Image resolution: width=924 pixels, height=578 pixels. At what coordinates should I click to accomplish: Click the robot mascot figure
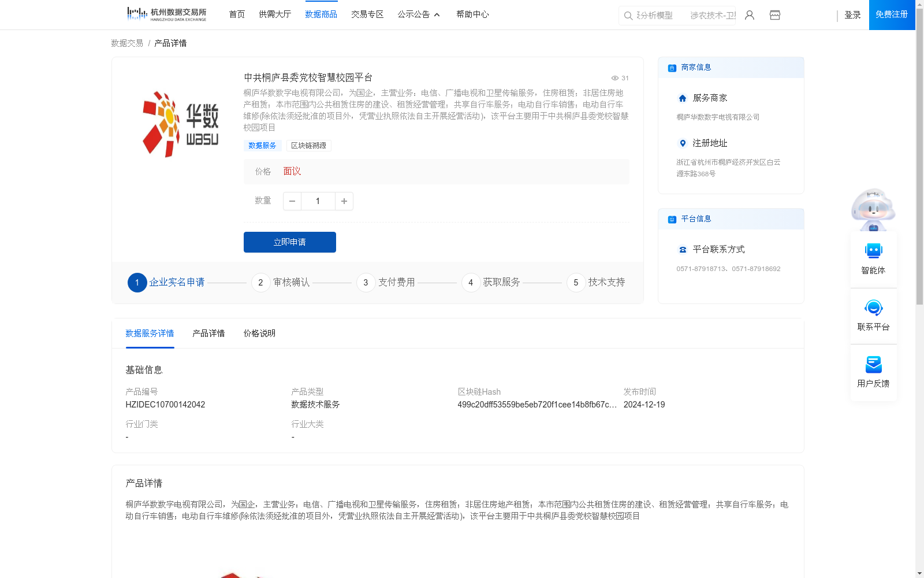point(873,209)
